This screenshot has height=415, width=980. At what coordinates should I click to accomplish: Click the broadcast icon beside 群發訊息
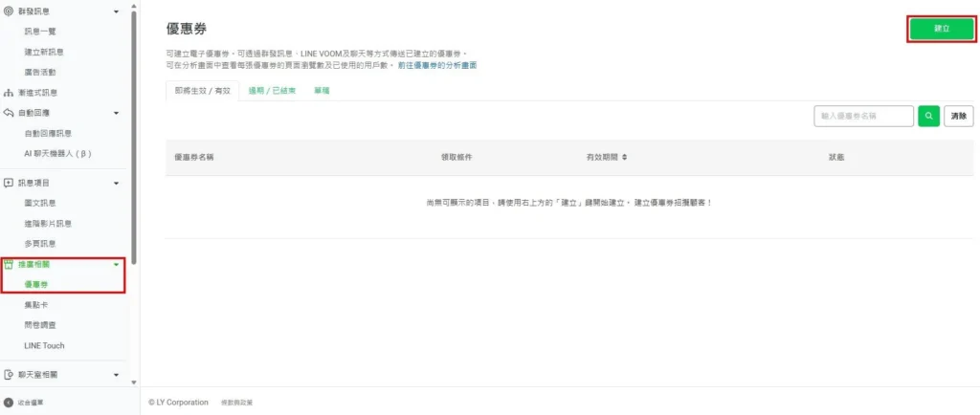point(9,11)
